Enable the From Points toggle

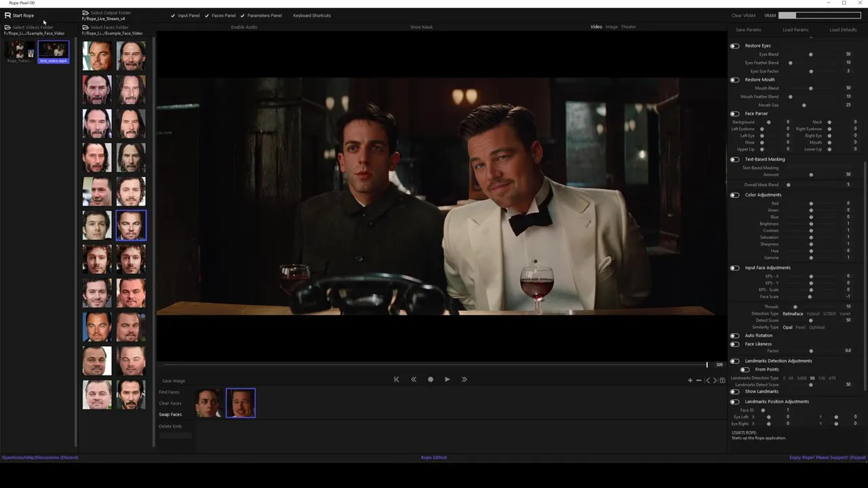click(745, 369)
